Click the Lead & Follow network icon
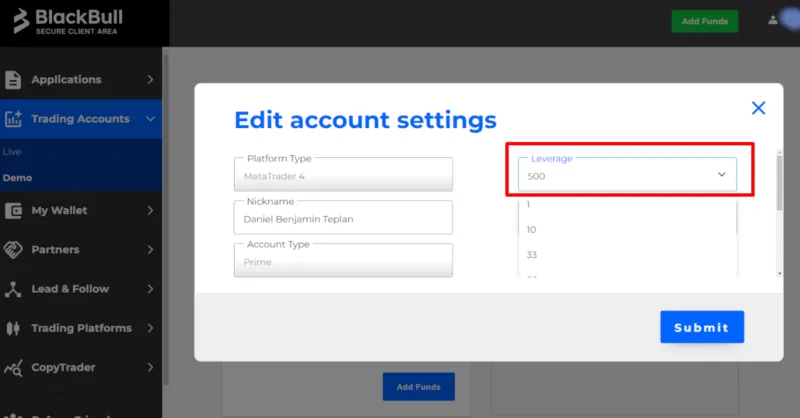Image resolution: width=800 pixels, height=418 pixels. [x=14, y=289]
